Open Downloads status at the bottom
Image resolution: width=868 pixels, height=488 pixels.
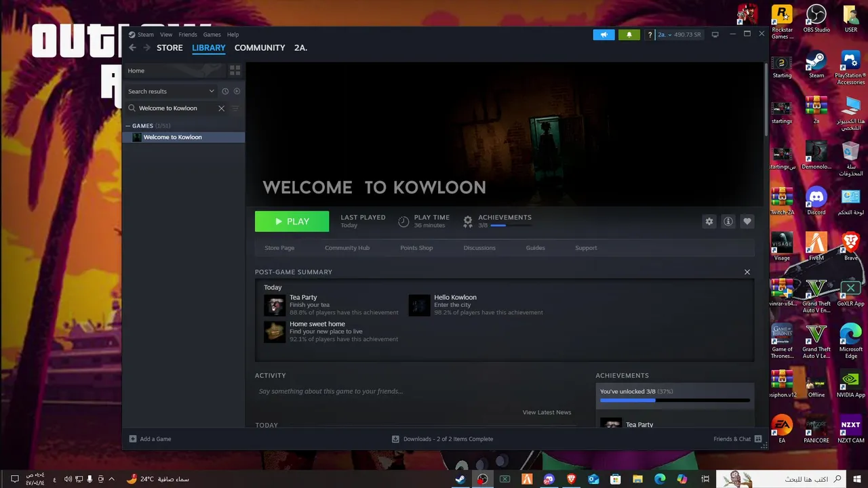442,439
